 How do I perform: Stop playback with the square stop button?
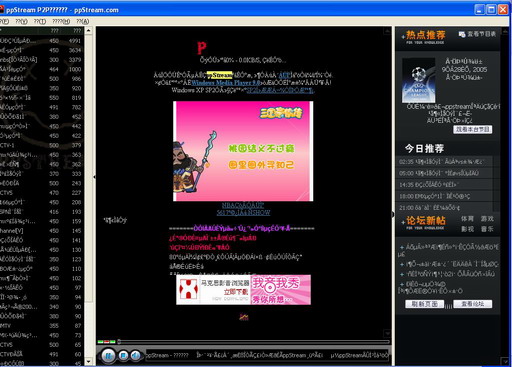pos(123,355)
